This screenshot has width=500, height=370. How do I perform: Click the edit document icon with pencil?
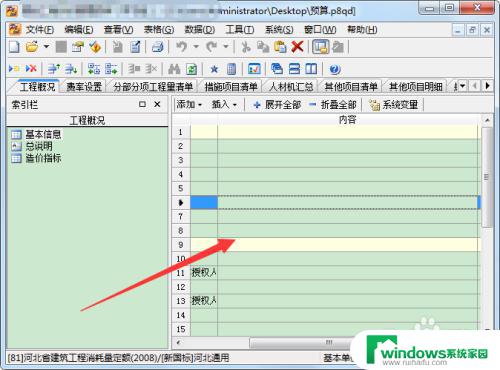(x=135, y=47)
